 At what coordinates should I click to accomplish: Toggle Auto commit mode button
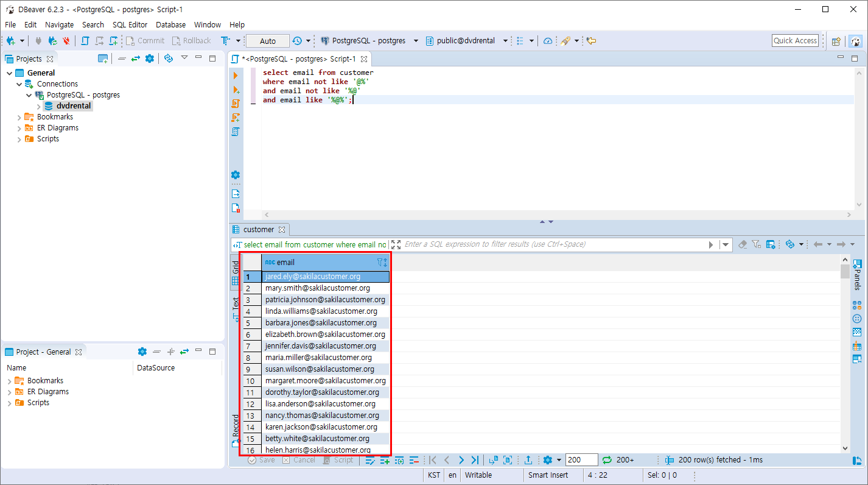click(268, 41)
